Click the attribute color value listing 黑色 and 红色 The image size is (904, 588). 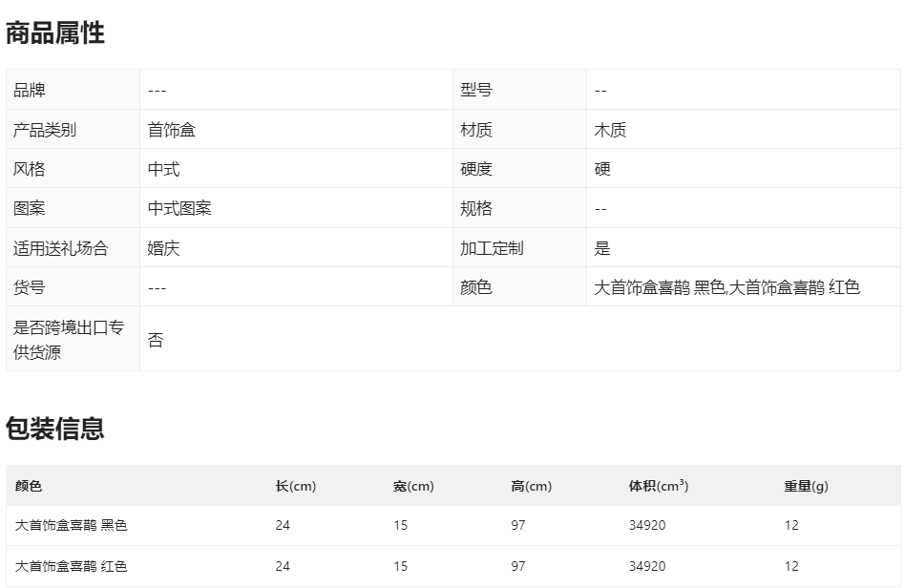[726, 287]
